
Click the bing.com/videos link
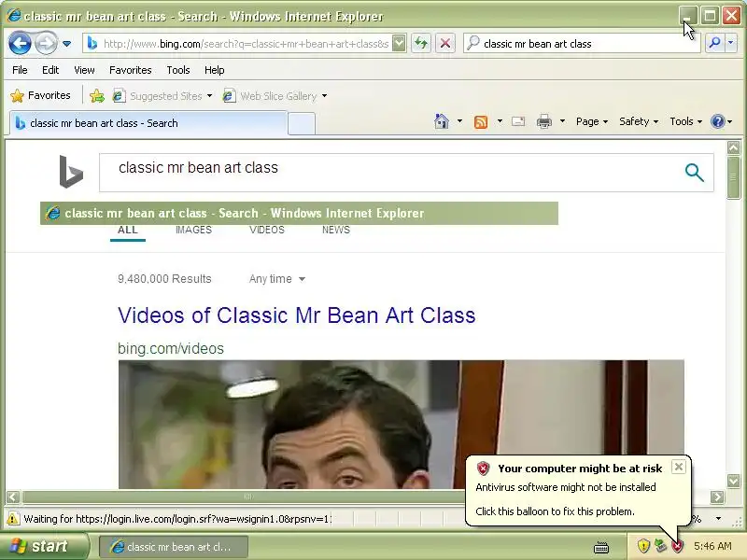click(171, 348)
